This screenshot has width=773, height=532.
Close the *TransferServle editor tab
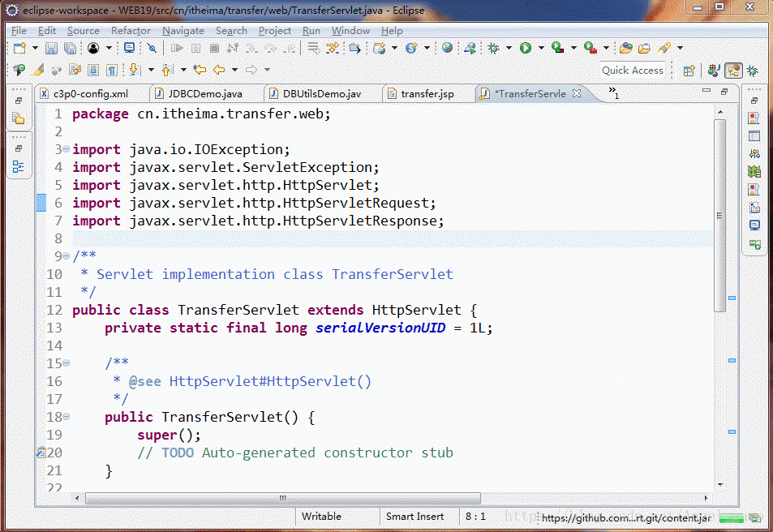576,93
